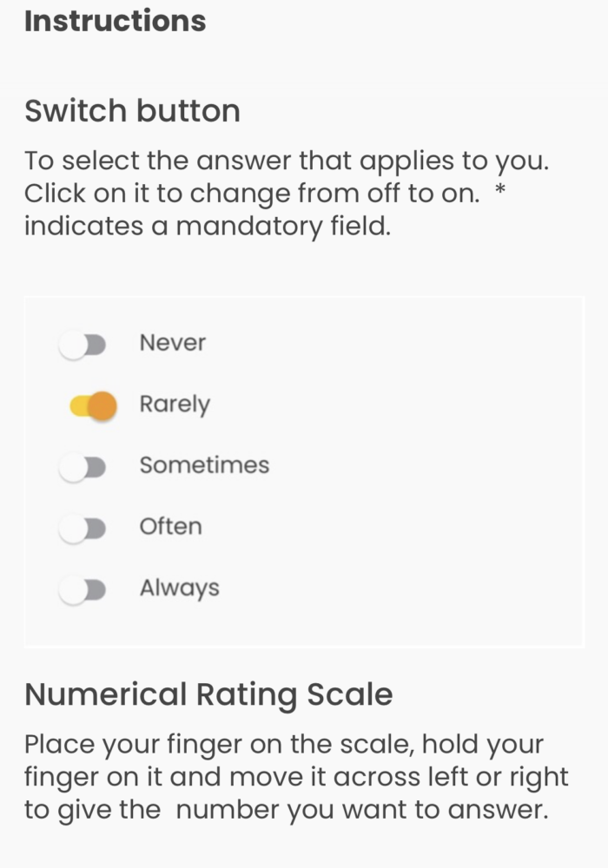Click the line 'finger on it and move it across'
The width and height of the screenshot is (608, 868).
(296, 777)
